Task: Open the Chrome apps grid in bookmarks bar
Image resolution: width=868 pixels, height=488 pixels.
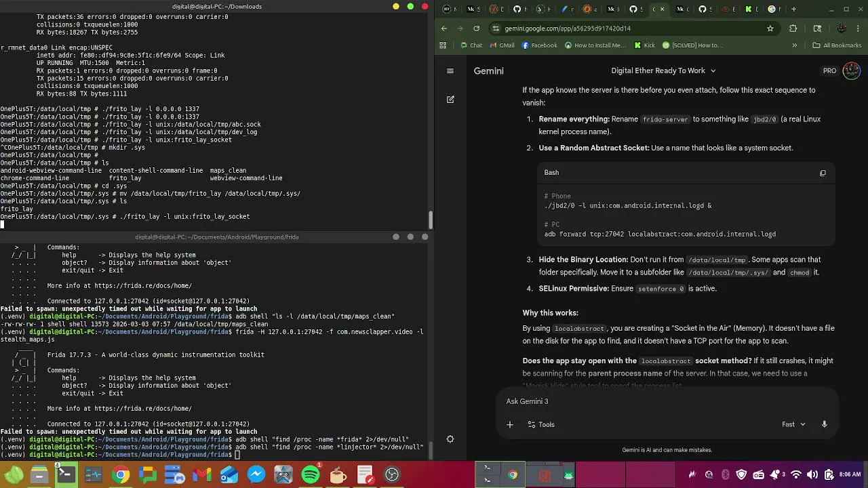Action: click(x=443, y=45)
